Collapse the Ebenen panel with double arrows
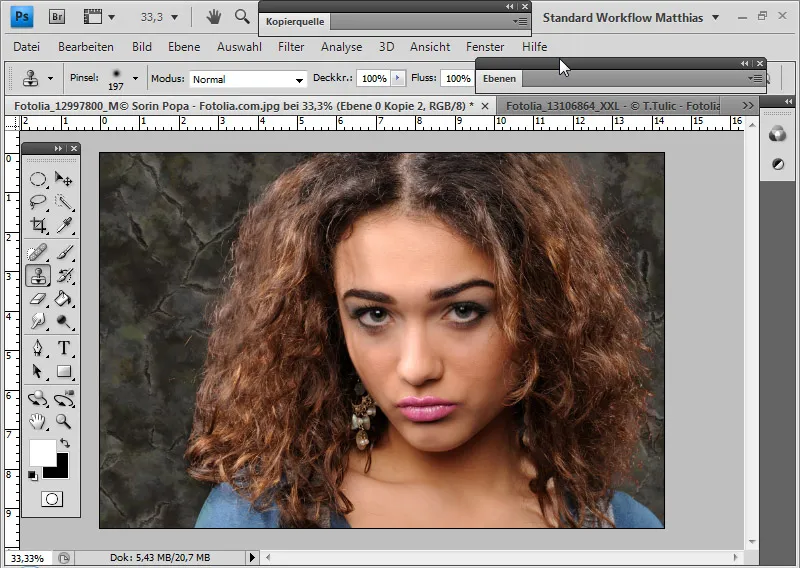Viewport: 800px width, 568px height. [x=744, y=64]
